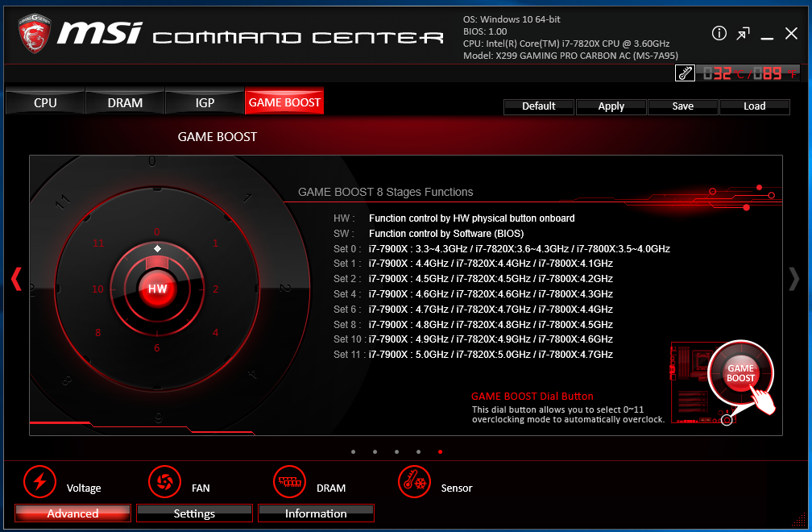The width and height of the screenshot is (812, 532).
Task: Click the thermometer temperature icon
Action: click(685, 73)
